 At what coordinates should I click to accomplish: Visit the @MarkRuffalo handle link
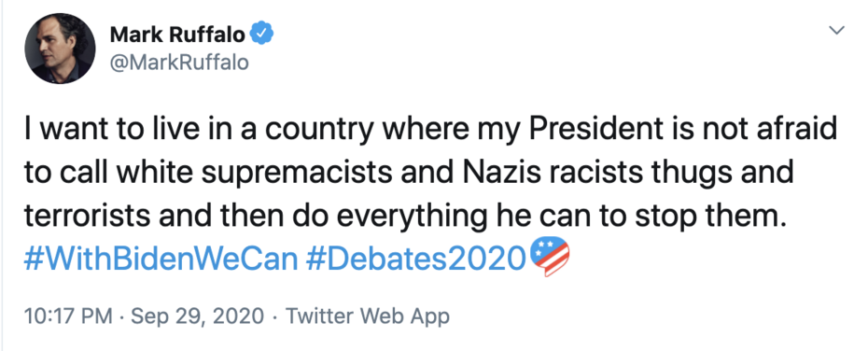pyautogui.click(x=179, y=62)
